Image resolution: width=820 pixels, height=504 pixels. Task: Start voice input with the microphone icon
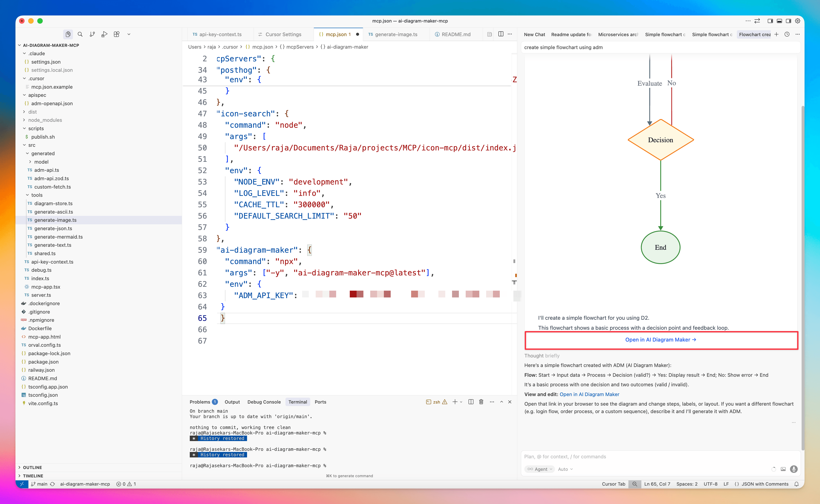pyautogui.click(x=794, y=469)
